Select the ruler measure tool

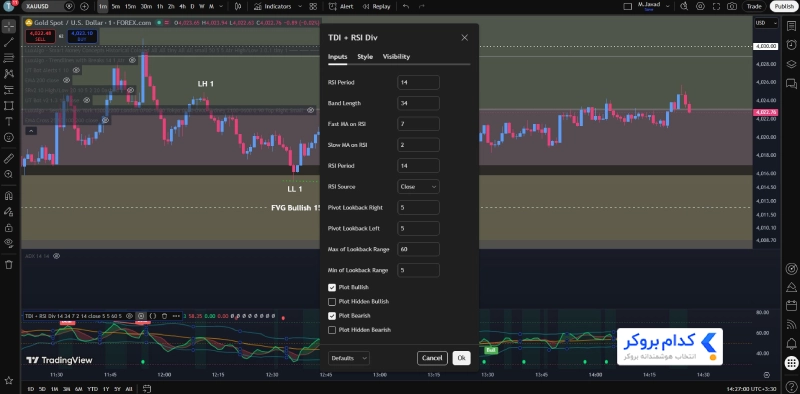9,159
